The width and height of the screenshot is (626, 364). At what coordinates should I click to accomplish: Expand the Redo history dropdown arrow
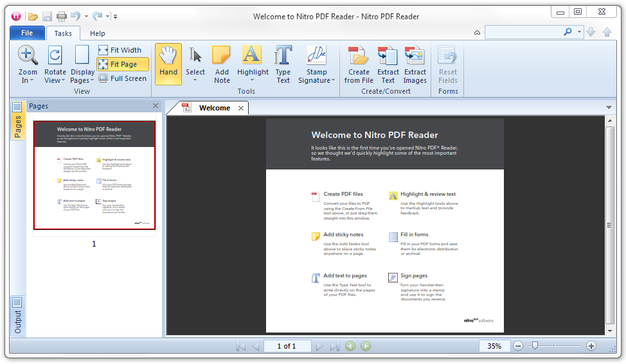107,17
